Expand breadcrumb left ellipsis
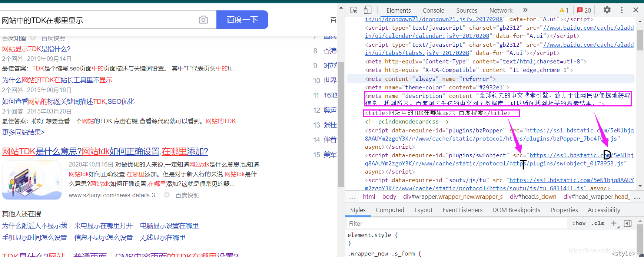This screenshot has width=644, height=257. (352, 197)
